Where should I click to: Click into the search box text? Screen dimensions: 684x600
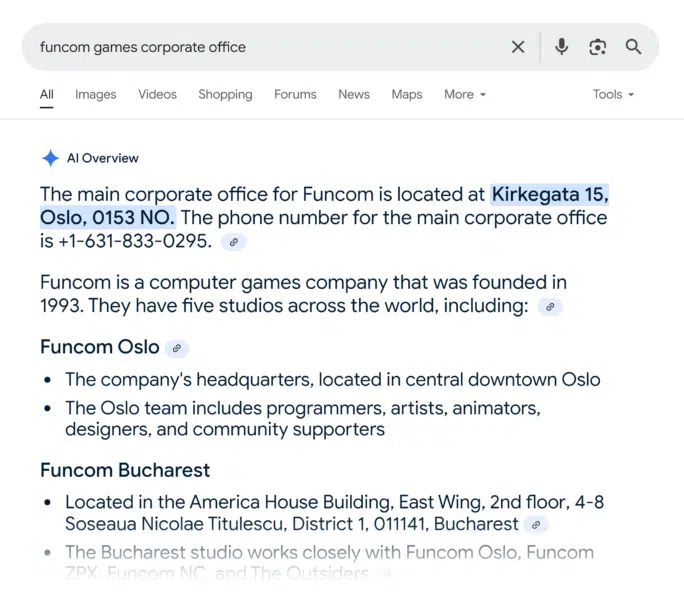[x=143, y=47]
